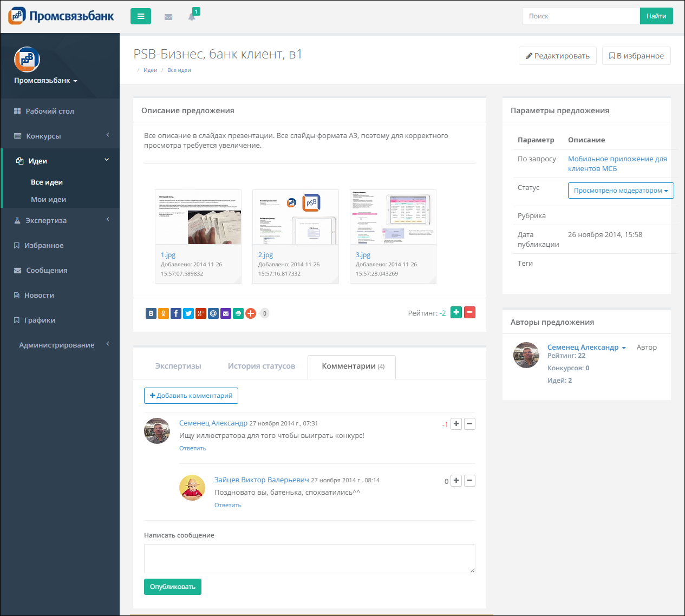Open Мобильное приложение для клиентов МСБ link
The width and height of the screenshot is (685, 616).
click(x=617, y=163)
